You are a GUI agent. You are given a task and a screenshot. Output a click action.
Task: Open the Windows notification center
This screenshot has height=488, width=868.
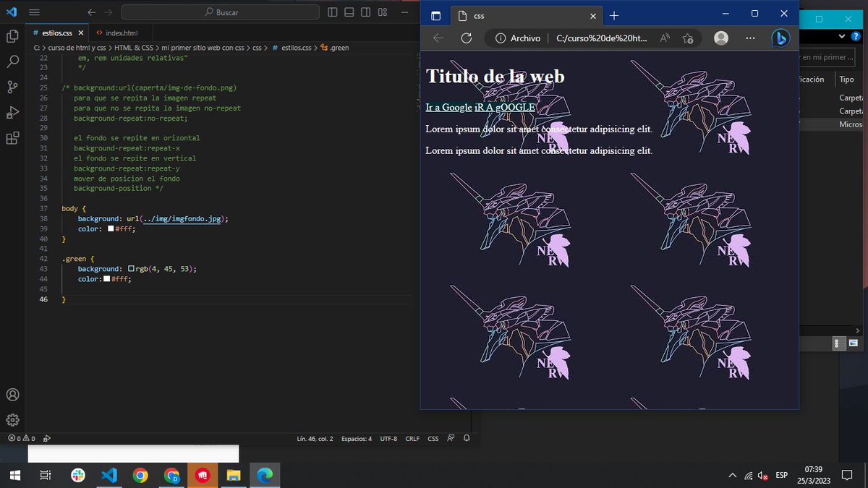(846, 475)
